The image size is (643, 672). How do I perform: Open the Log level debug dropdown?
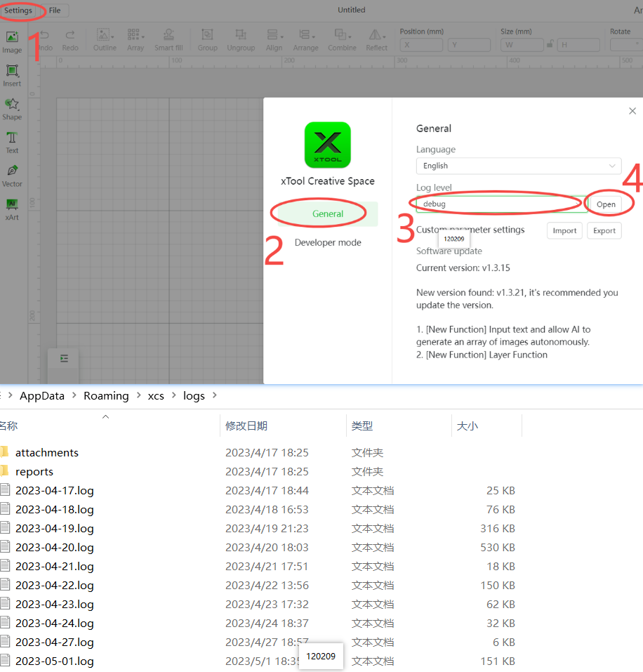[502, 204]
